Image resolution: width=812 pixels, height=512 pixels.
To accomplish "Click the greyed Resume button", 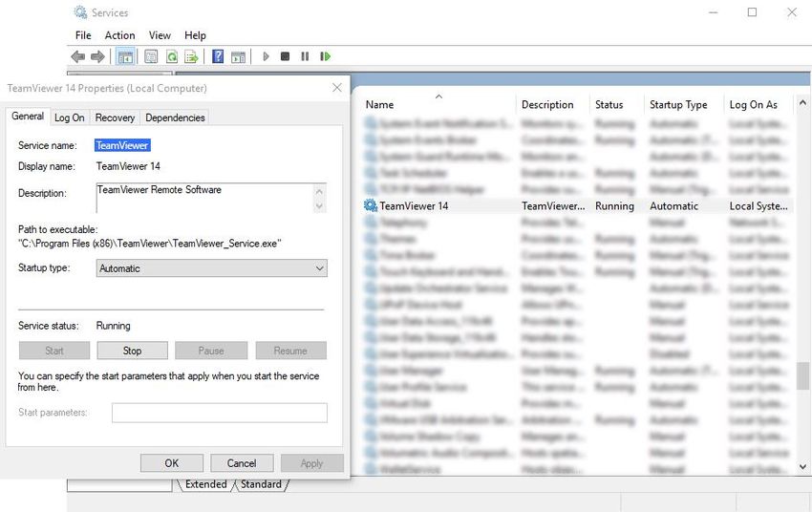I will click(290, 351).
